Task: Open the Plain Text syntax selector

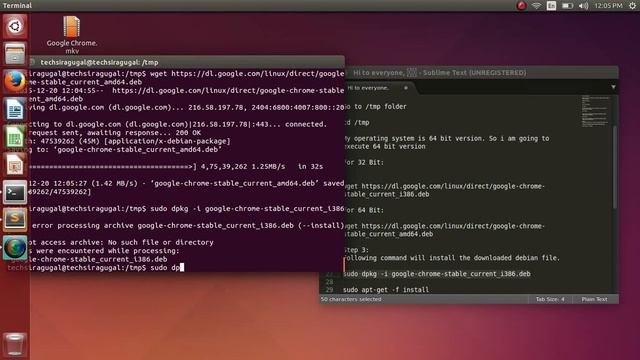Action: [x=594, y=299]
